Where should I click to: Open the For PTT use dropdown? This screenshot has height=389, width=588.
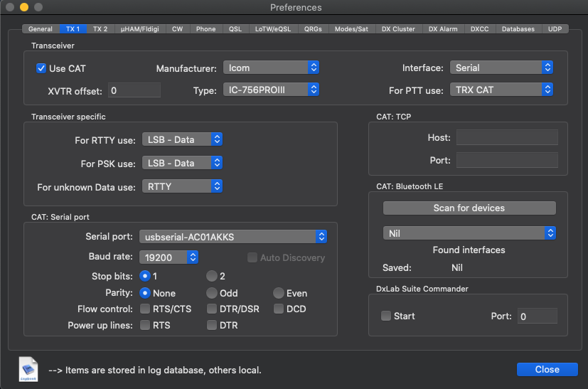(x=501, y=90)
